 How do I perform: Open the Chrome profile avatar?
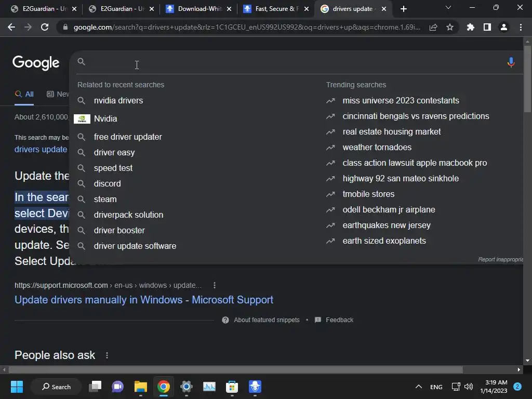point(504,27)
